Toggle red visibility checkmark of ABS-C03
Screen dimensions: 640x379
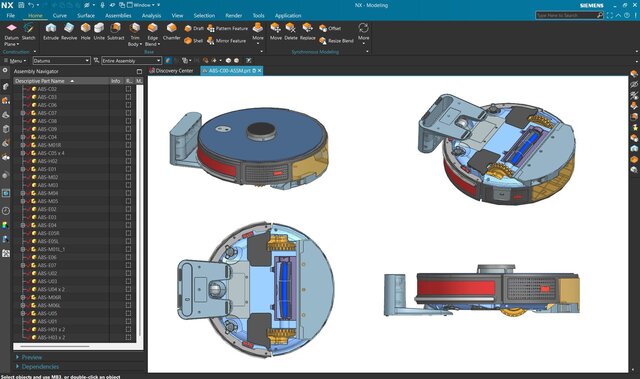click(x=29, y=97)
